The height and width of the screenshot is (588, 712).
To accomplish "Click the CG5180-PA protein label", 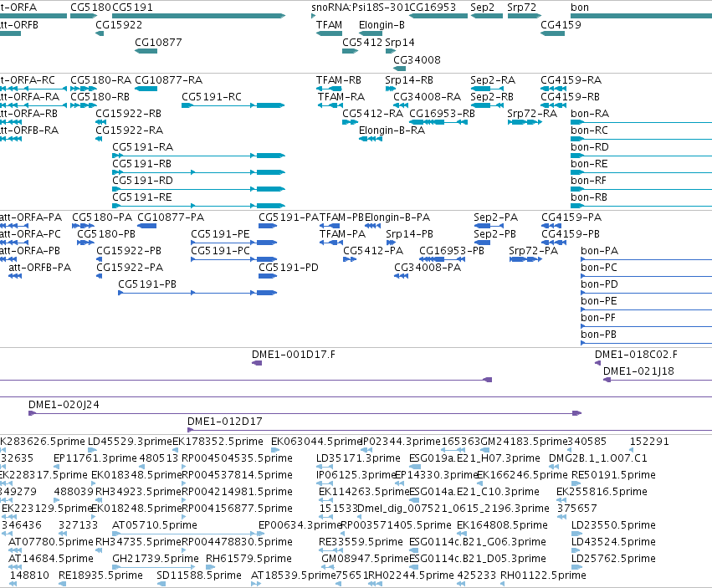I will click(102, 217).
